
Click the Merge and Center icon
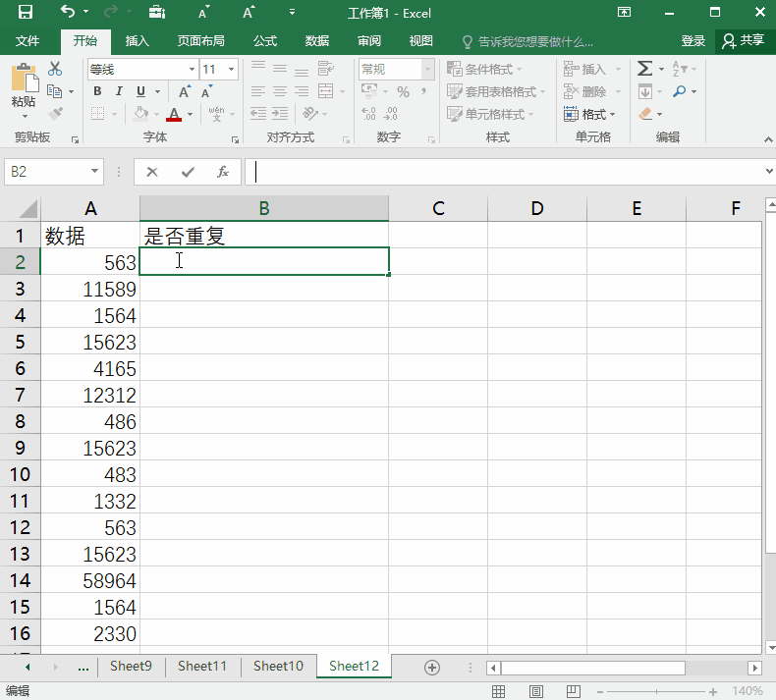(x=326, y=91)
